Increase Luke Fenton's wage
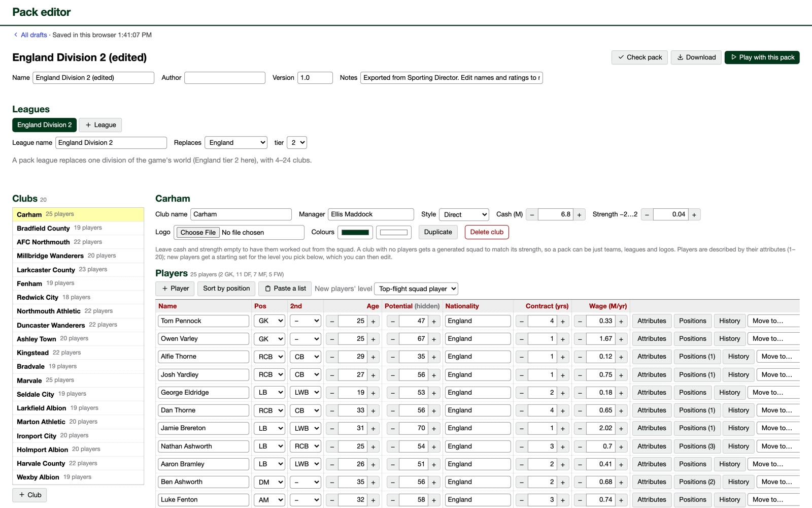The height and width of the screenshot is (508, 812). [x=621, y=500]
